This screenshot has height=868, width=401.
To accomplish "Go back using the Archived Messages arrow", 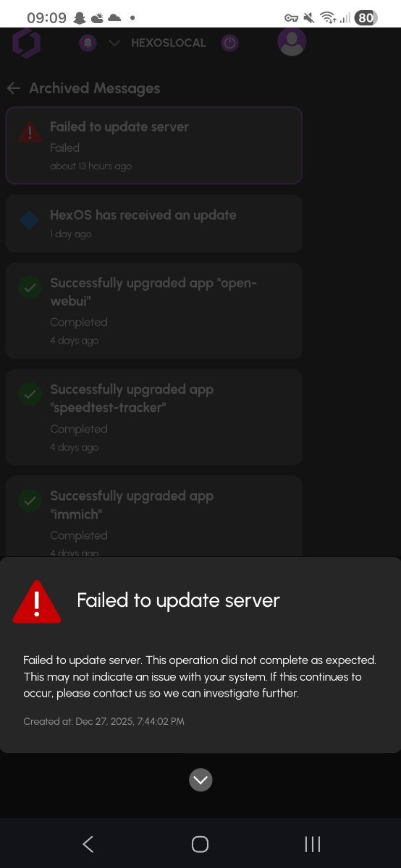I will [x=13, y=88].
